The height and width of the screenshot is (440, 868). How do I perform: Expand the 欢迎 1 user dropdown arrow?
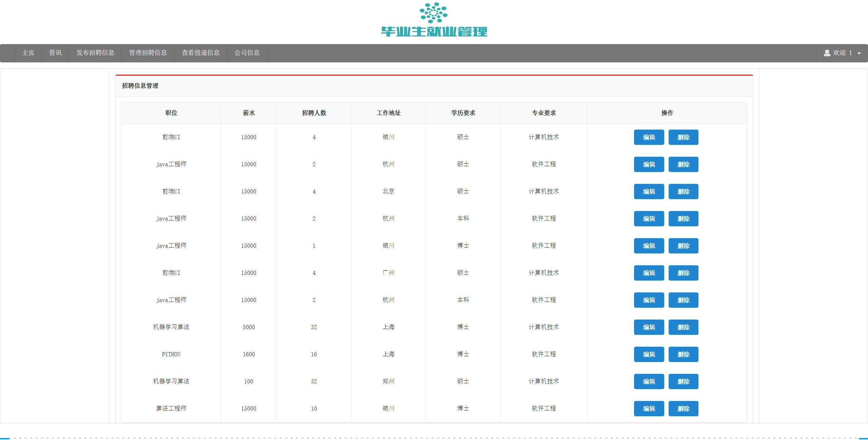859,53
